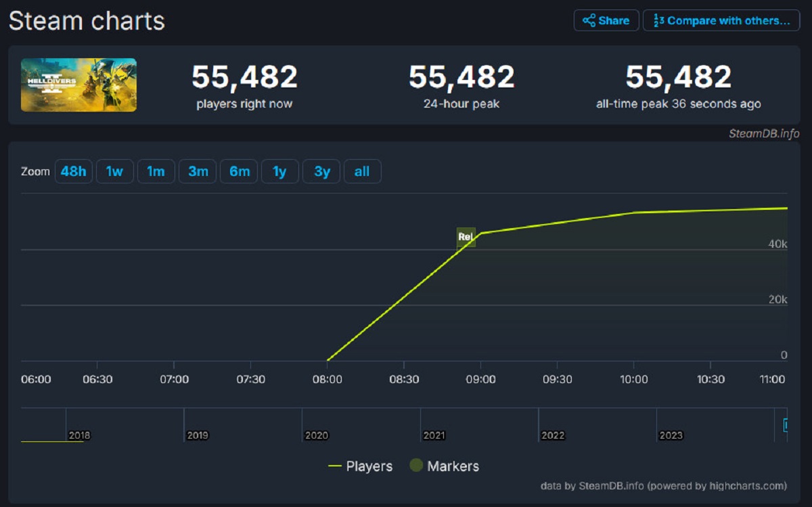This screenshot has width=812, height=507.
Task: Click 2023 in the navigator timeline
Action: click(671, 435)
